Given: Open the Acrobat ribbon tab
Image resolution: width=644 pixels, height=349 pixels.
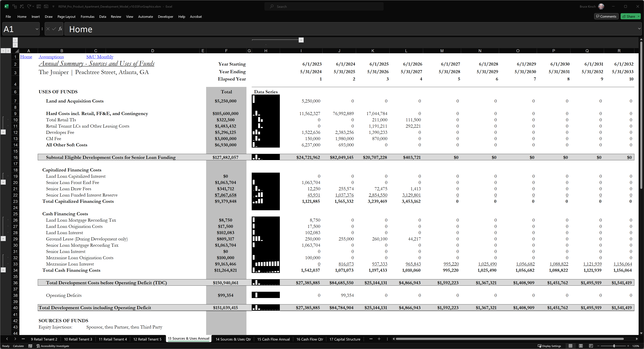Looking at the screenshot, I should (196, 16).
